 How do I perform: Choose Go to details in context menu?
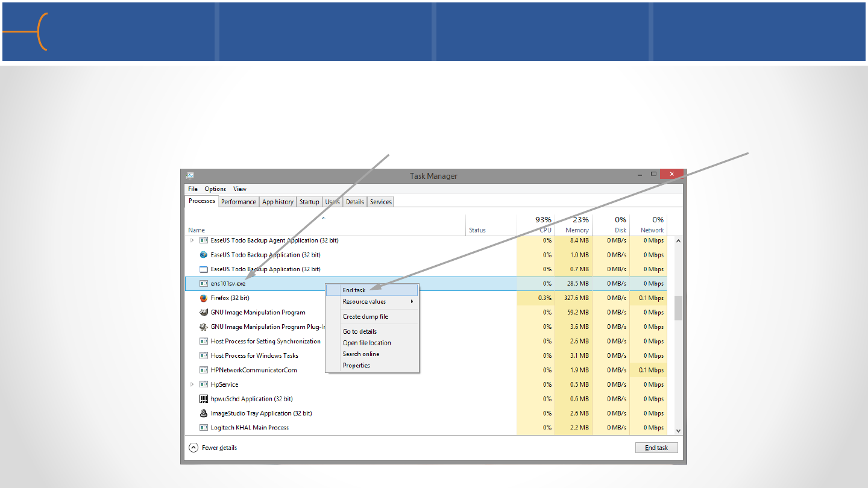pos(373,332)
